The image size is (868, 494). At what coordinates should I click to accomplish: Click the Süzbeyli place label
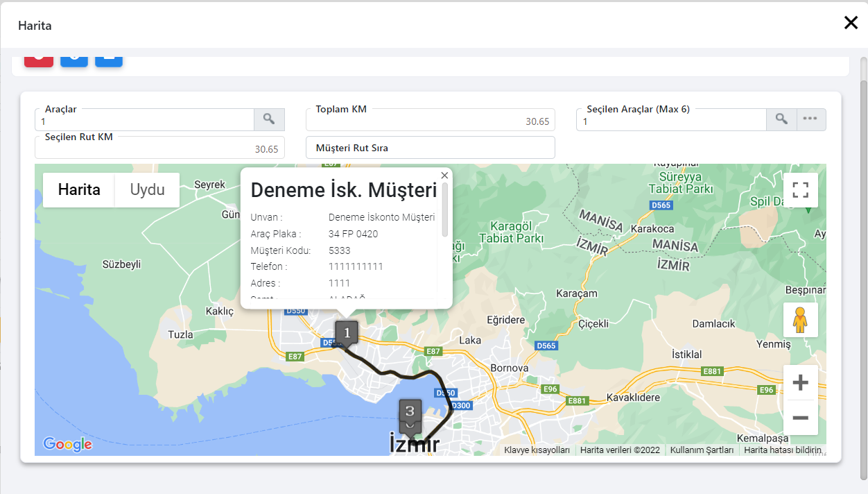pos(121,264)
